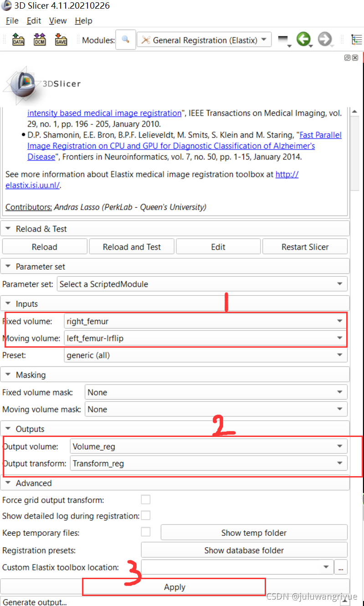Open the File menu
Screen dimensions: 364x606
point(12,21)
